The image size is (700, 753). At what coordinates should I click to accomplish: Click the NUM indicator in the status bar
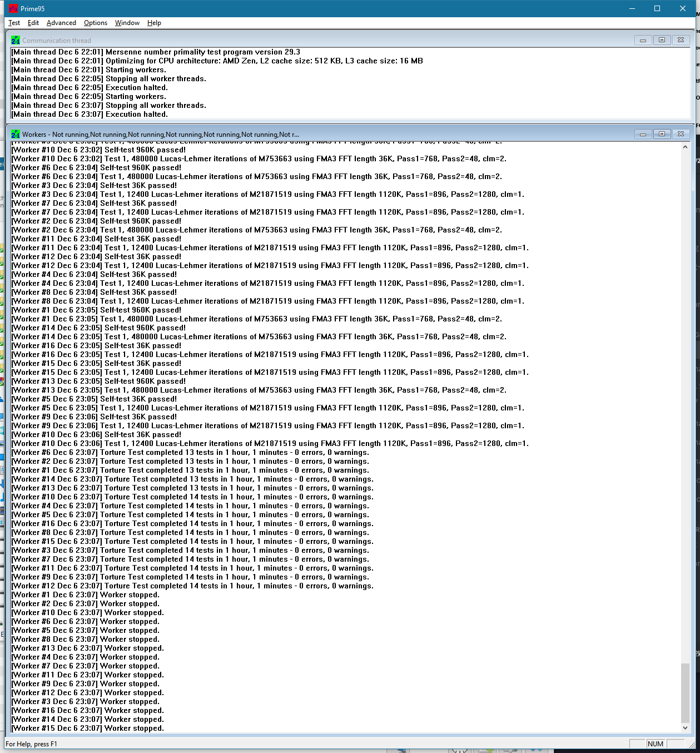(656, 744)
